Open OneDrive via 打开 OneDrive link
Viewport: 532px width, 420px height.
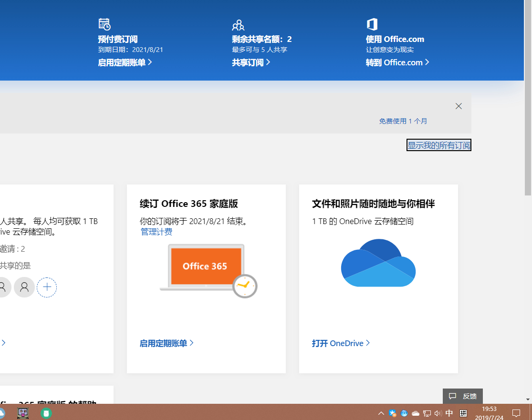point(341,343)
